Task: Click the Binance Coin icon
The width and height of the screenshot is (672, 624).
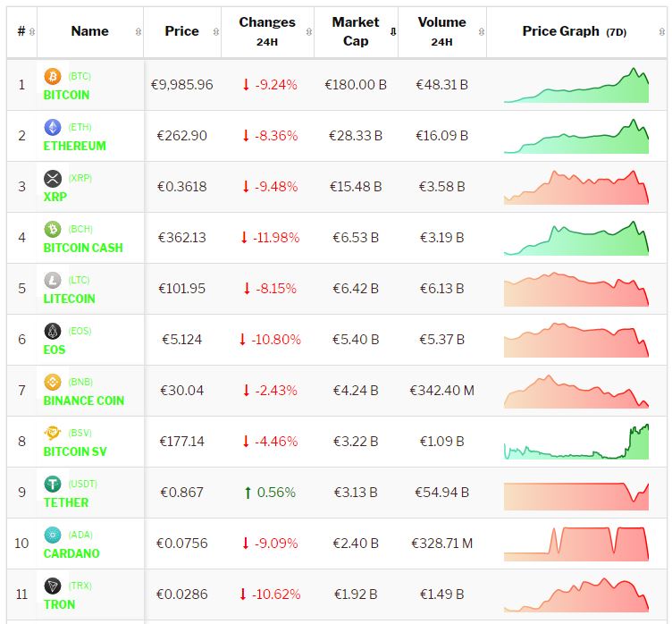Action: click(x=53, y=383)
